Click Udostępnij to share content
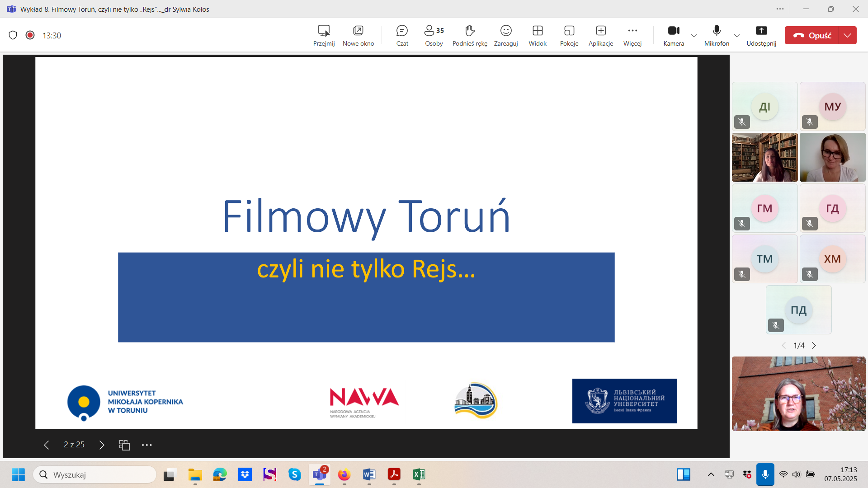 pos(761,35)
